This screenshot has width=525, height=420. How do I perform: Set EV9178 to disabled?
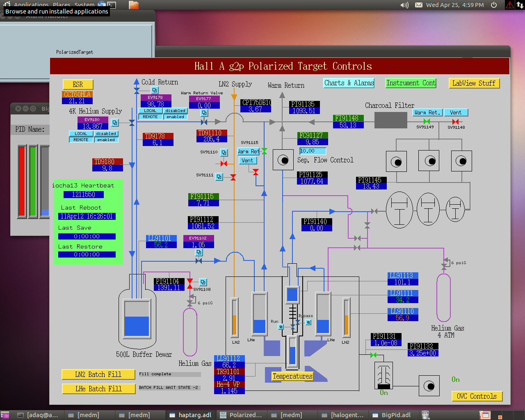point(176,111)
